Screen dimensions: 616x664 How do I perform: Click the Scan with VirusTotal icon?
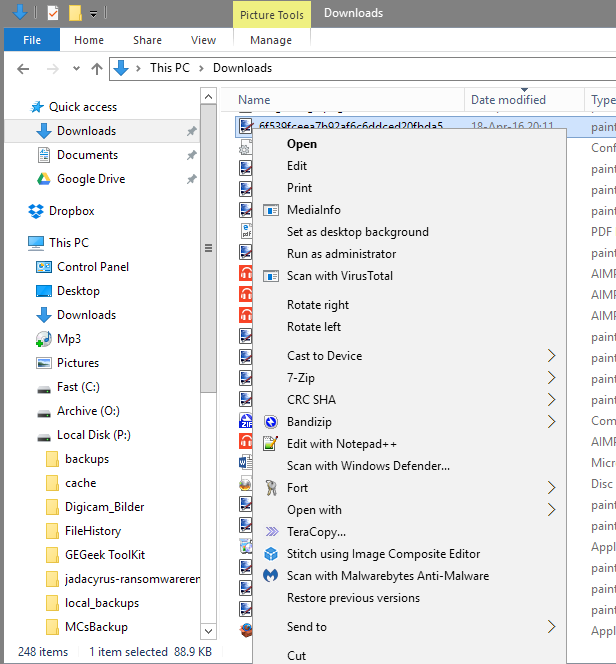[271, 276]
